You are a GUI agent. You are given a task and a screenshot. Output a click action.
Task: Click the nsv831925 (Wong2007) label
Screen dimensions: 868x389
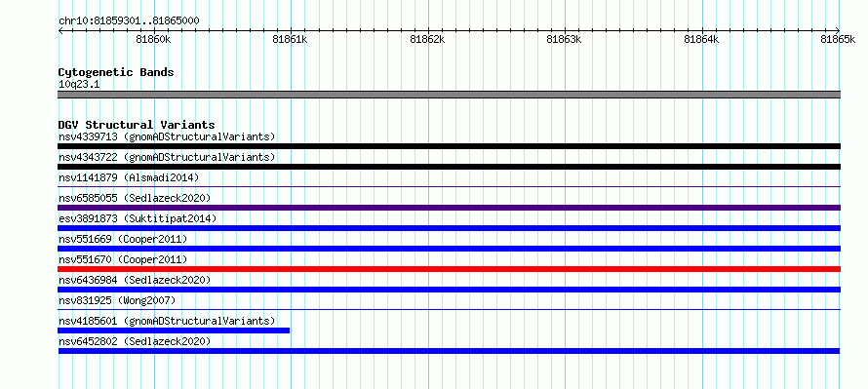click(x=117, y=300)
